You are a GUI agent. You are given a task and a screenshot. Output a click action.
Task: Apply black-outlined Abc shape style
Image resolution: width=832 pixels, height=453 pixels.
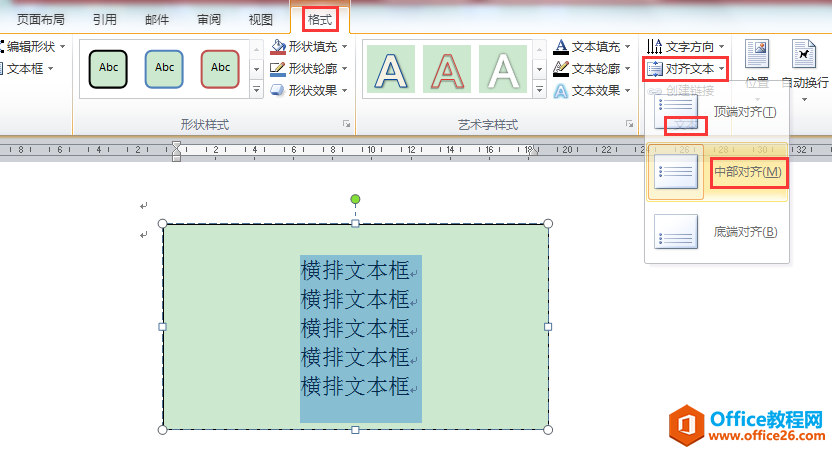click(x=108, y=68)
